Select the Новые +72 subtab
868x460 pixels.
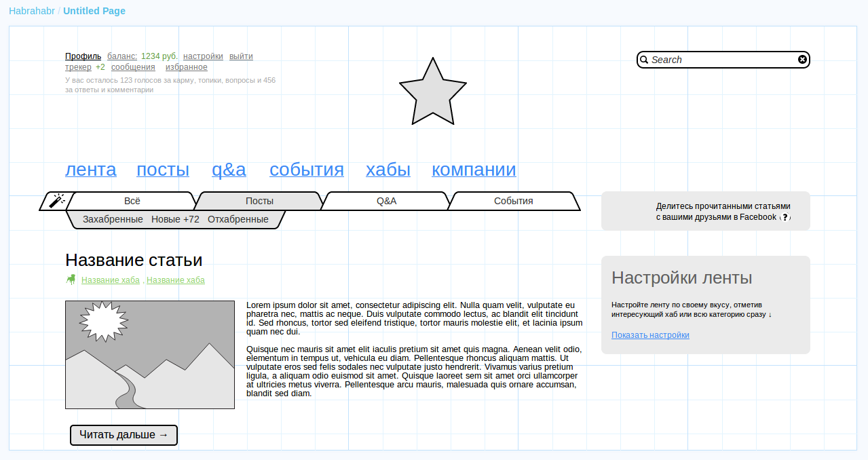point(174,219)
